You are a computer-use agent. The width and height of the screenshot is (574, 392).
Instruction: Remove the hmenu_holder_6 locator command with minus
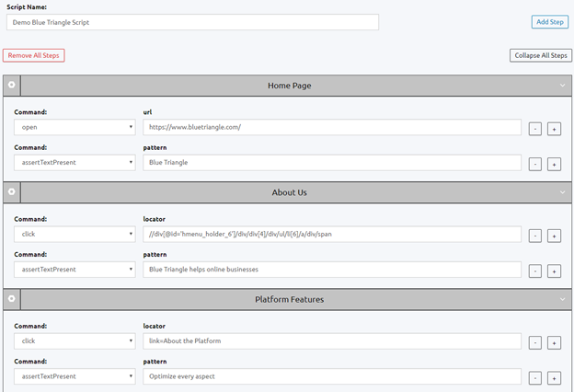point(535,236)
